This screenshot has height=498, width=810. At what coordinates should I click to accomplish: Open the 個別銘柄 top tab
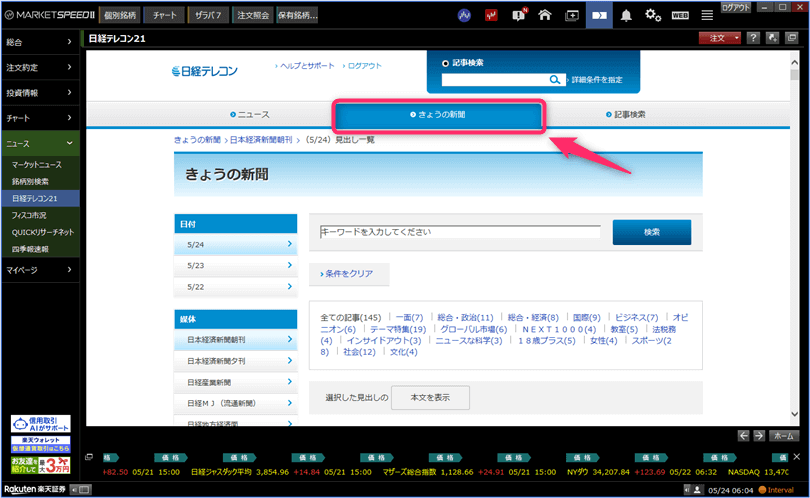point(120,15)
